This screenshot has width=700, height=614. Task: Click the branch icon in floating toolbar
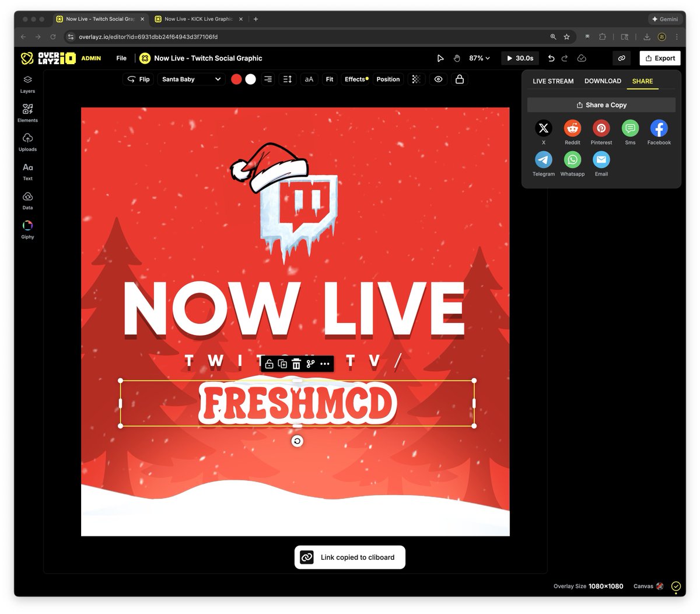(310, 364)
